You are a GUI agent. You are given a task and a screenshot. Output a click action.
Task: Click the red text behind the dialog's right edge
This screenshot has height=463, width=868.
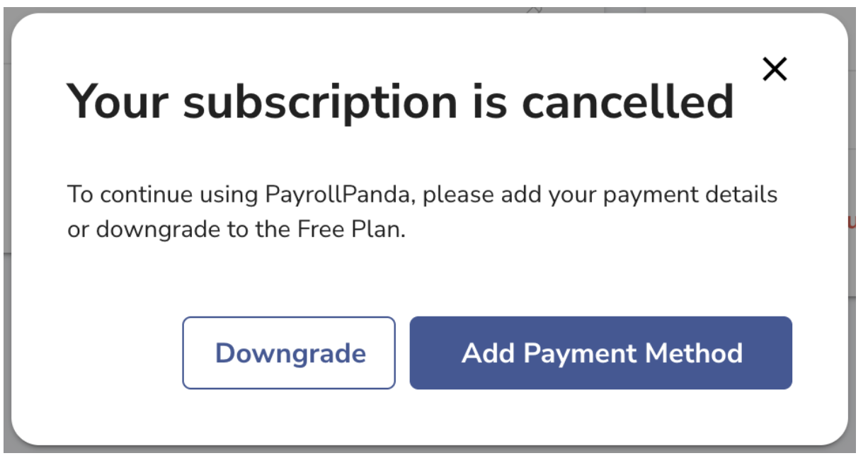coord(852,222)
